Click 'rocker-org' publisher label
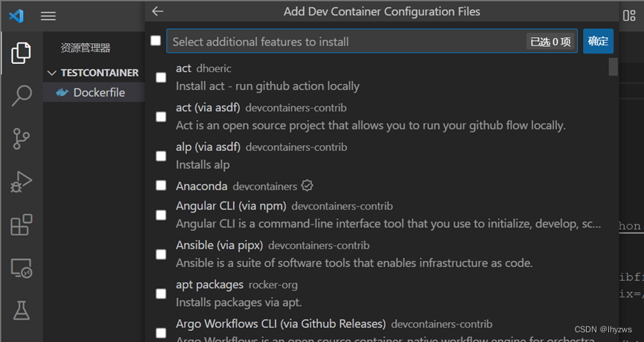The width and height of the screenshot is (644, 342). pos(273,285)
